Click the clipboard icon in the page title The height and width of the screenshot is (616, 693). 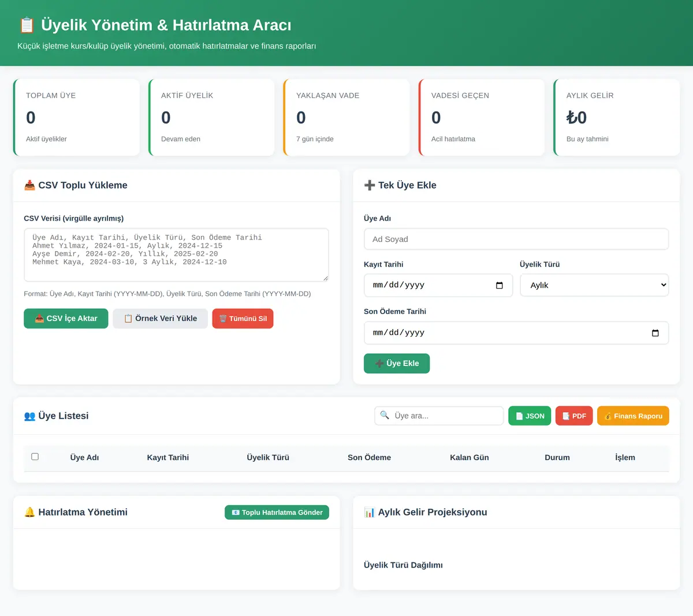(x=27, y=25)
